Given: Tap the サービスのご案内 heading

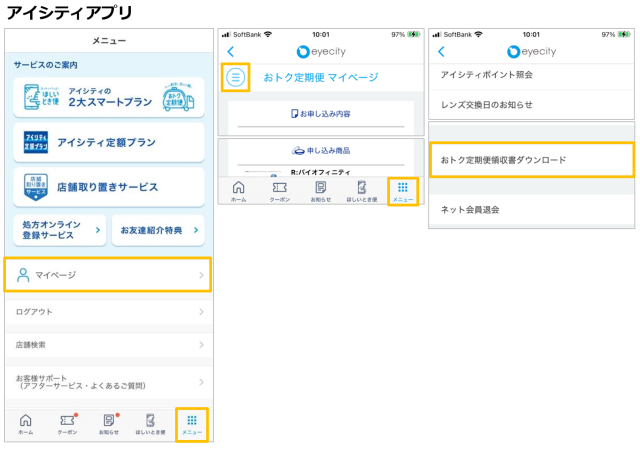Looking at the screenshot, I should [45, 64].
